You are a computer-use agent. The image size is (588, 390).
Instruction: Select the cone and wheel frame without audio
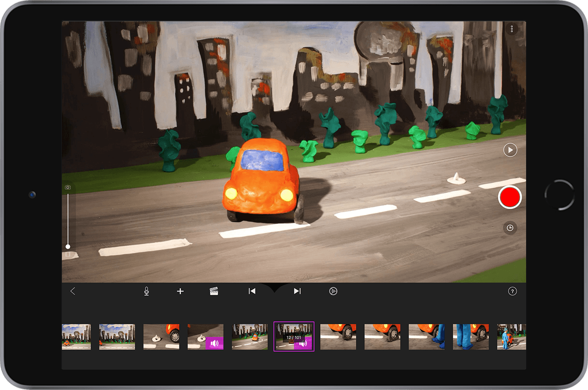161,337
